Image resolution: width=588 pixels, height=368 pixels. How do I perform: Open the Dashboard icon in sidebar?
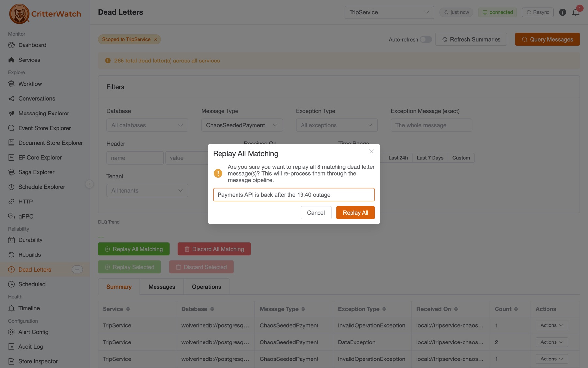click(11, 45)
